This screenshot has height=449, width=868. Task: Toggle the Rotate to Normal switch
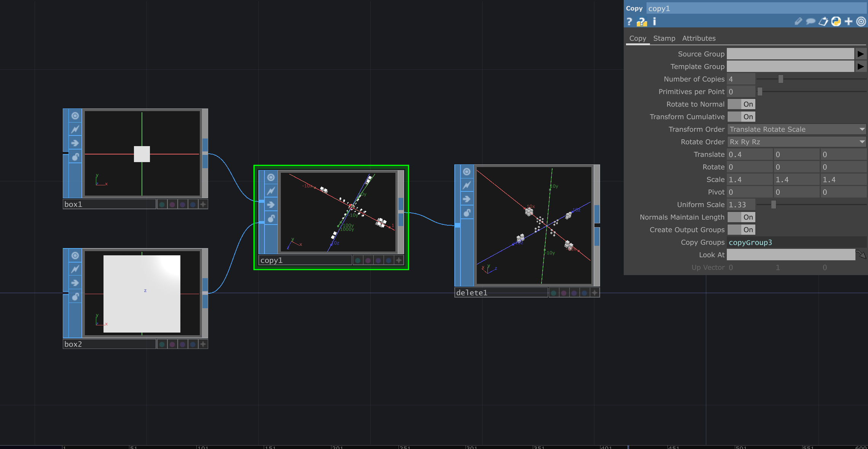741,104
